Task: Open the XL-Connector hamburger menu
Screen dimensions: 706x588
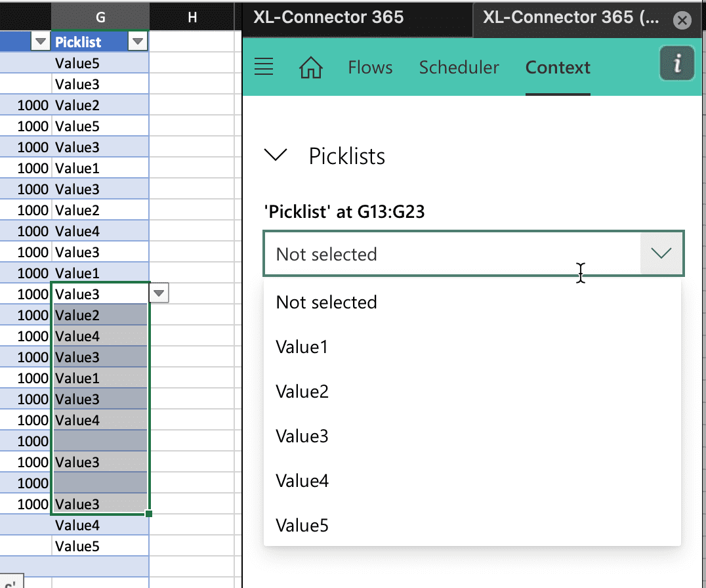Action: coord(263,66)
